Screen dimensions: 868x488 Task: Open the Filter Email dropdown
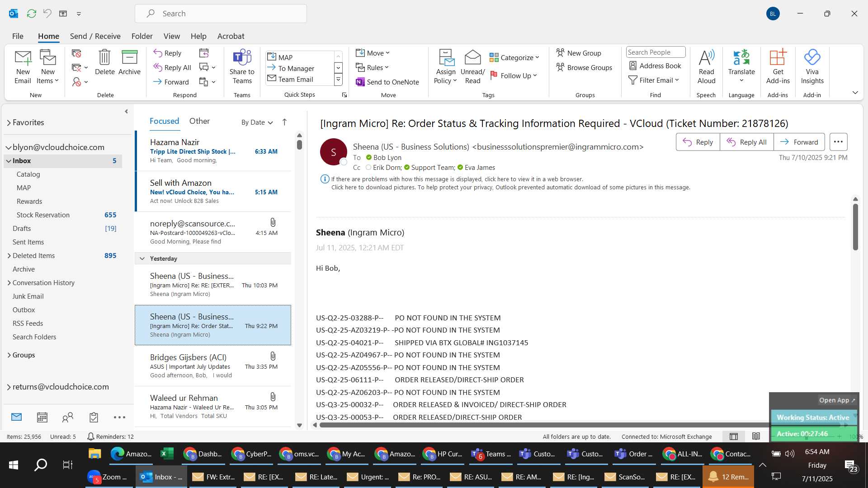click(x=654, y=80)
